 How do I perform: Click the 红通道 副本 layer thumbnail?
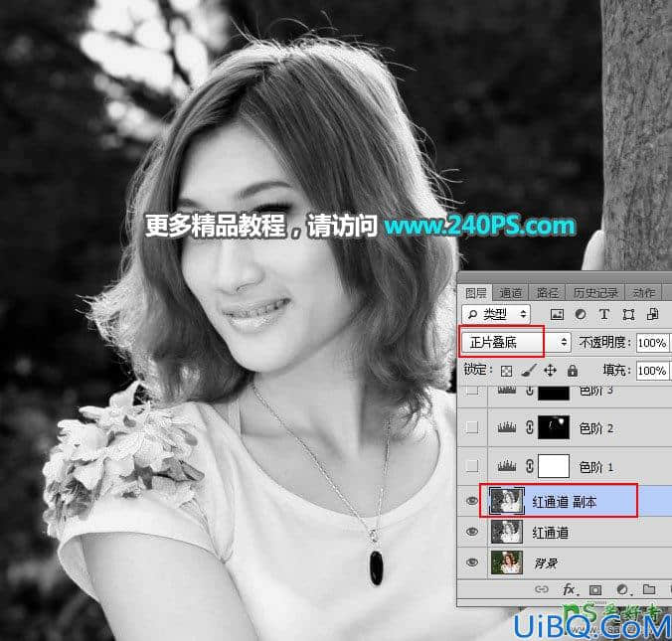point(507,501)
